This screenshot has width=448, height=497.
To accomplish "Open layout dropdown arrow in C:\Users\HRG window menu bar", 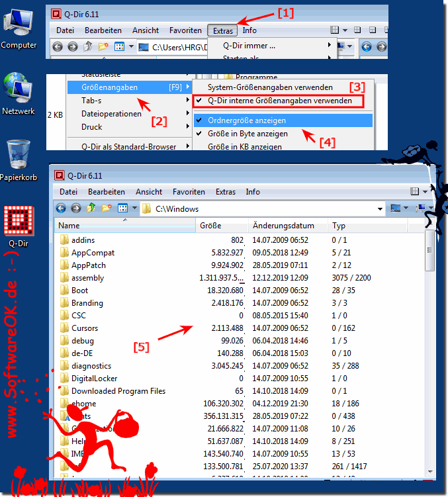I will point(345,30).
